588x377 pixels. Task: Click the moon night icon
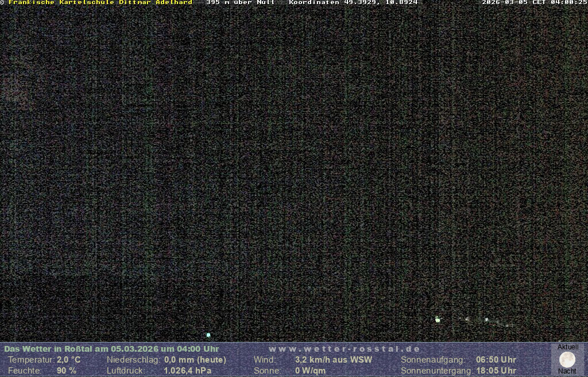567,360
